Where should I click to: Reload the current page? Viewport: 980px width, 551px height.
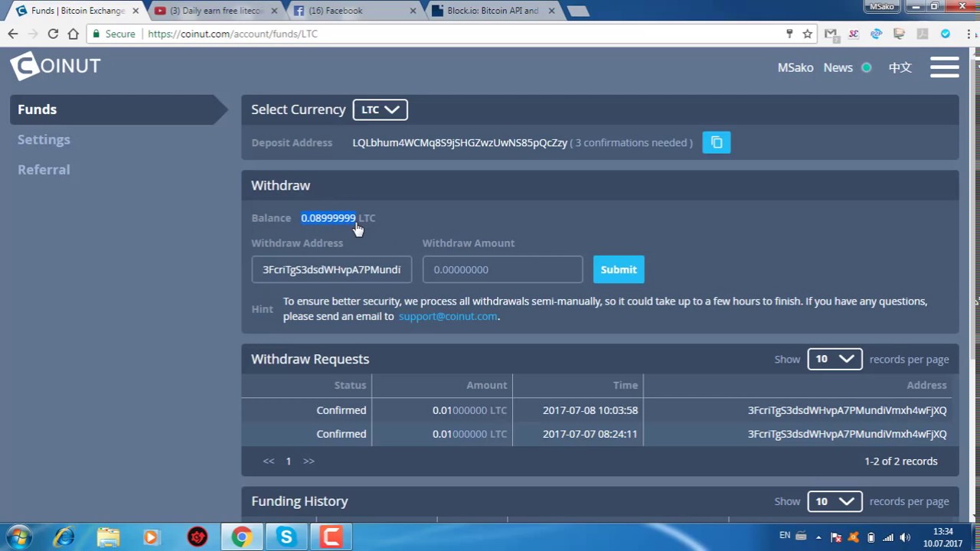(x=53, y=34)
